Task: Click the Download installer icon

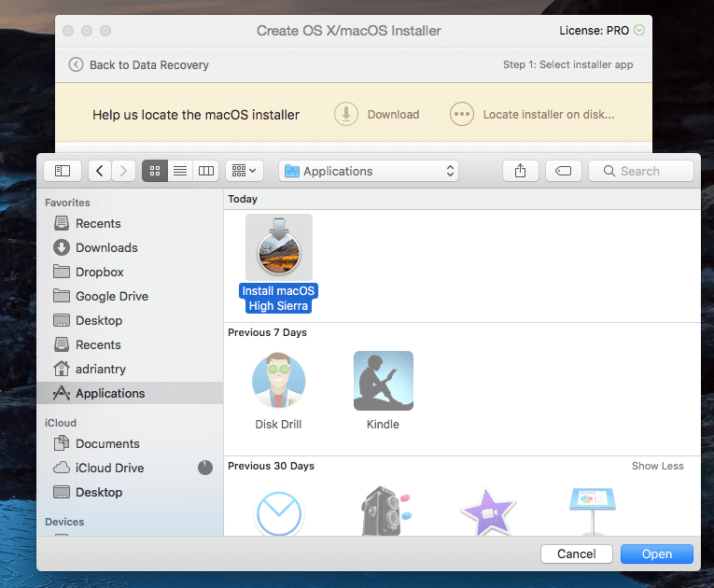Action: pyautogui.click(x=346, y=114)
